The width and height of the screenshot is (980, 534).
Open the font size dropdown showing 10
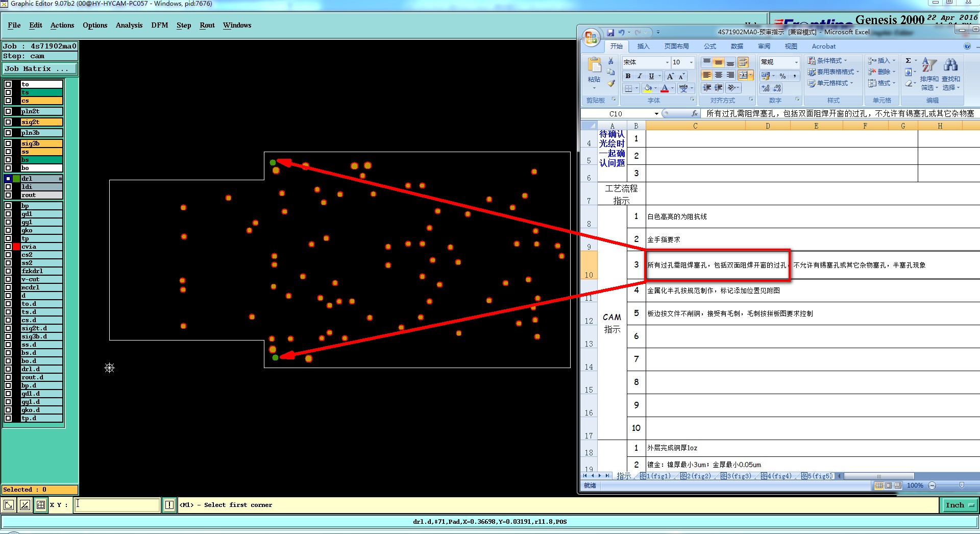pos(692,62)
